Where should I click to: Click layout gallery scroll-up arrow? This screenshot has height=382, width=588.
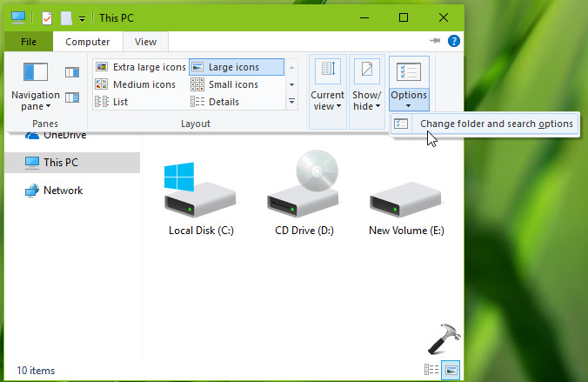click(291, 68)
